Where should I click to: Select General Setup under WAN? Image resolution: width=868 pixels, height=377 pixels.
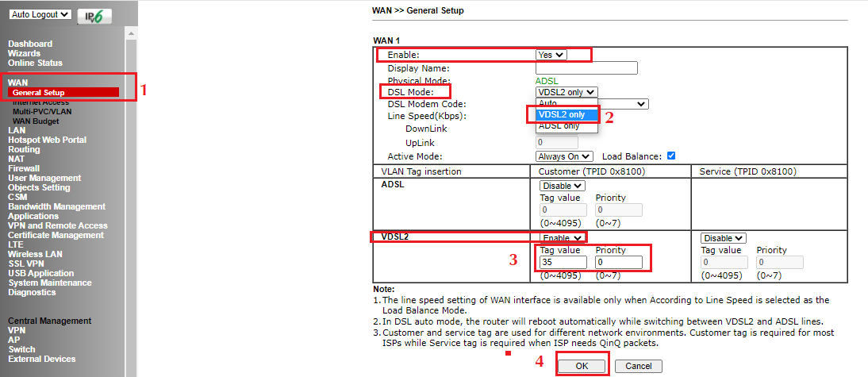pyautogui.click(x=38, y=93)
